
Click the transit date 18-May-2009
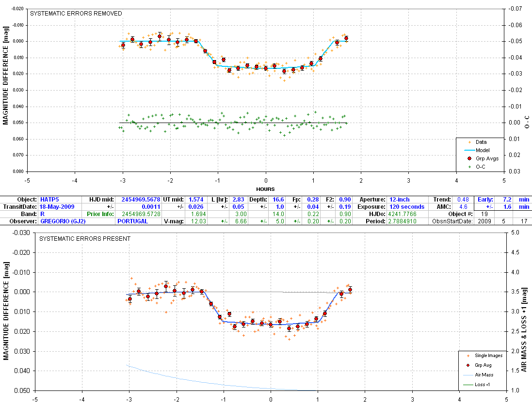coord(57,207)
